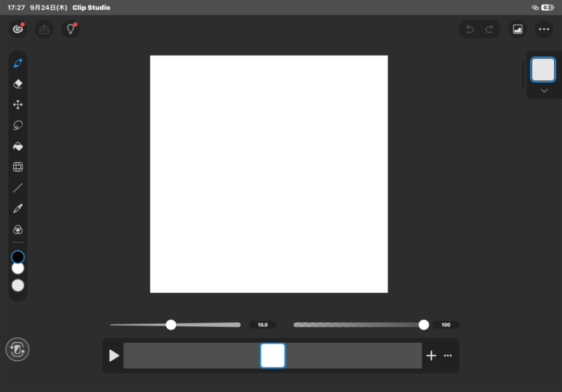The width and height of the screenshot is (562, 392).
Task: Expand the layer panel chevron
Action: [x=544, y=91]
